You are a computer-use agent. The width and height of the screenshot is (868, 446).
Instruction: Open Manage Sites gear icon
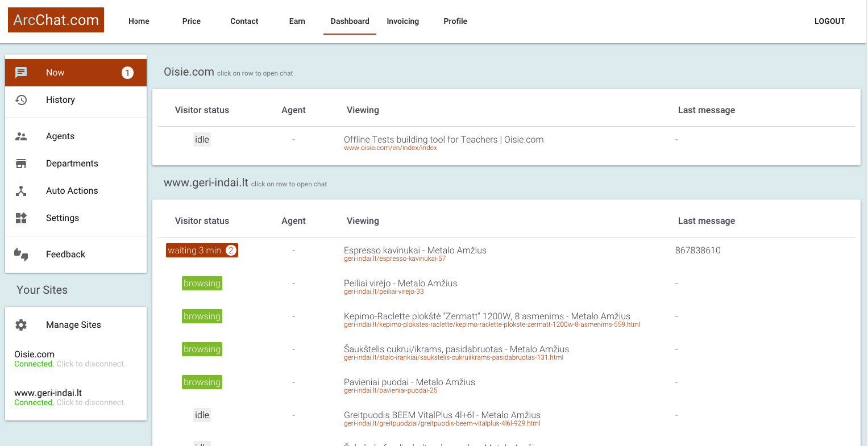(22, 324)
